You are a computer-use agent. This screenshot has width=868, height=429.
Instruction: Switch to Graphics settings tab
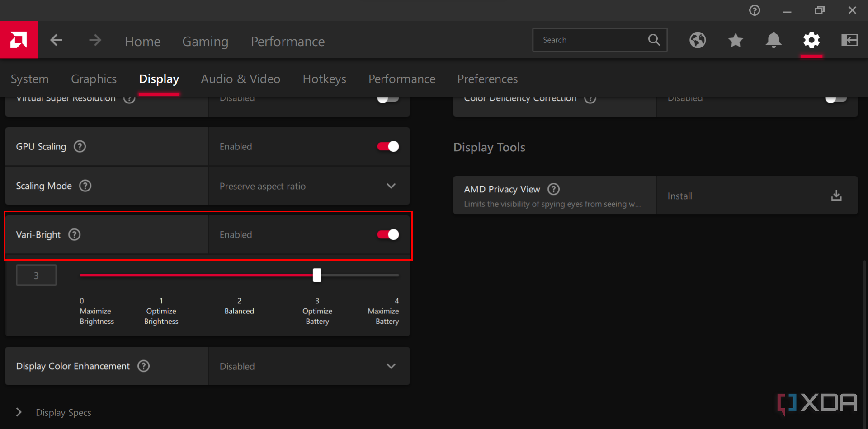click(94, 79)
